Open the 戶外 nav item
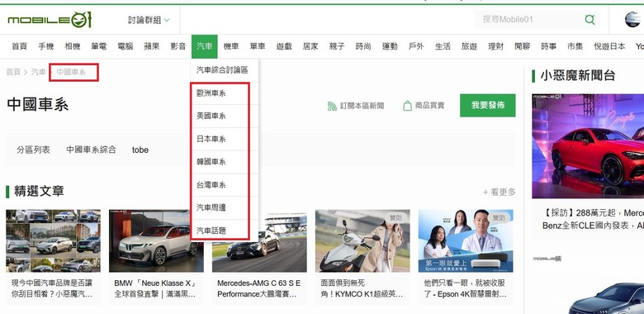644x314 pixels. pos(416,46)
